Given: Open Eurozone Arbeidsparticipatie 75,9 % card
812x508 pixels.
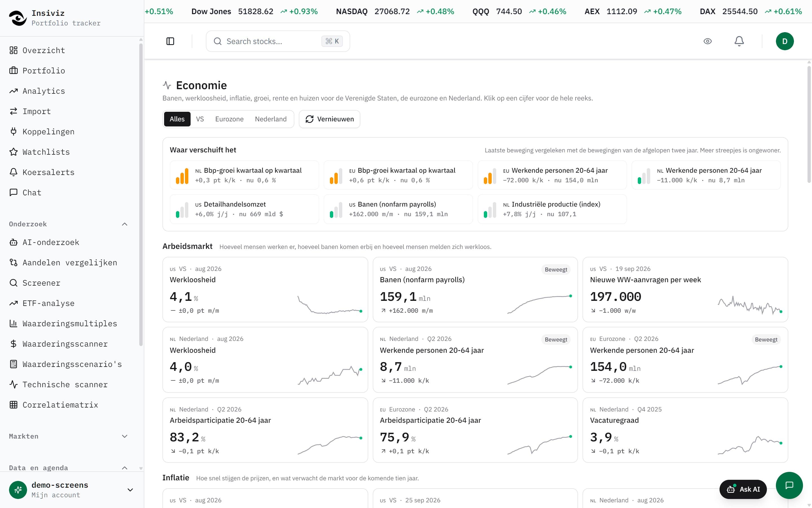Looking at the screenshot, I should (475, 430).
